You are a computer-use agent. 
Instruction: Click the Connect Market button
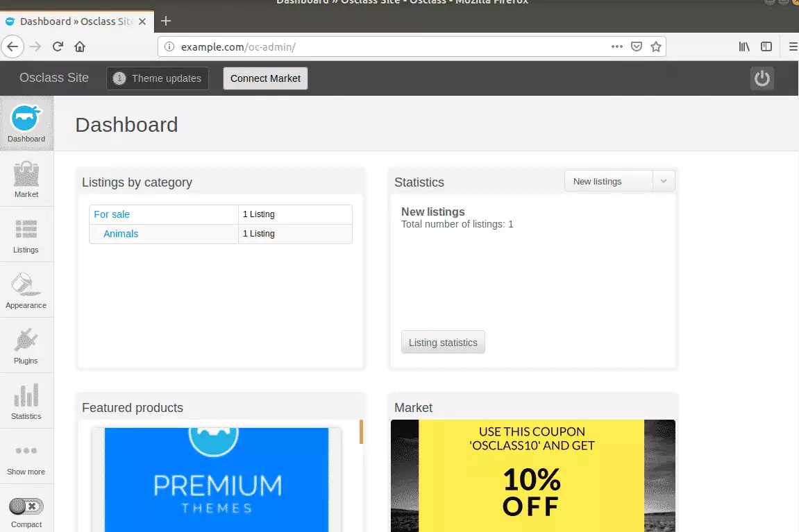265,78
